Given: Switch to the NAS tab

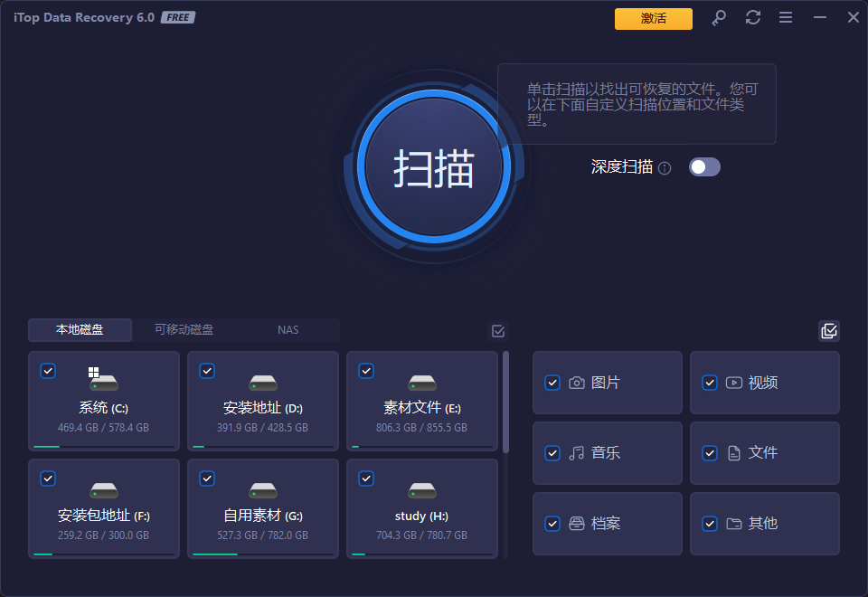Looking at the screenshot, I should [x=288, y=330].
